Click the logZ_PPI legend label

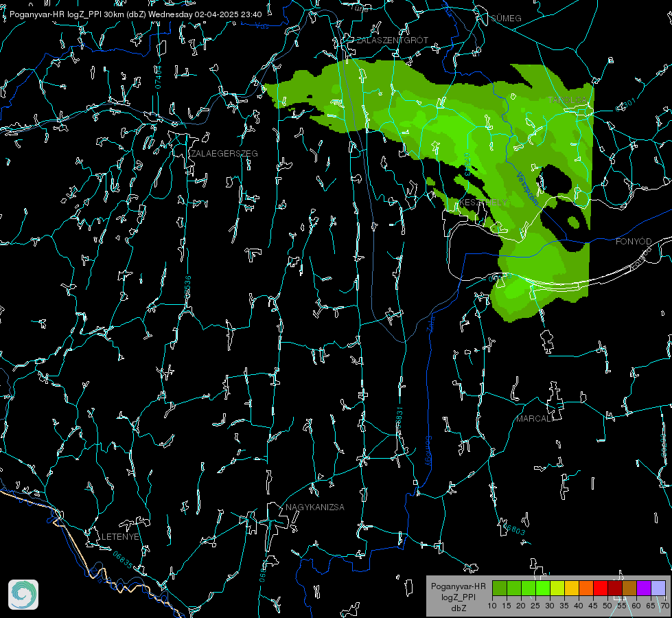(458, 597)
